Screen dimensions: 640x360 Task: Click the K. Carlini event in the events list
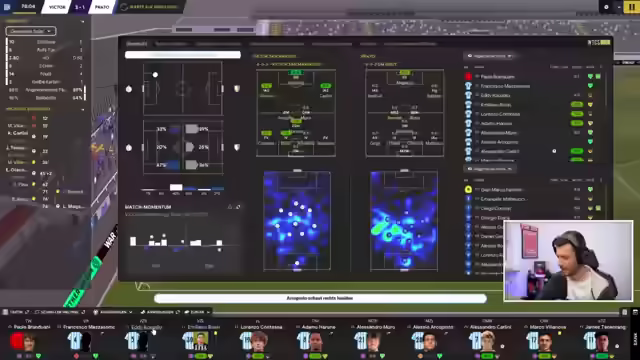click(18, 133)
